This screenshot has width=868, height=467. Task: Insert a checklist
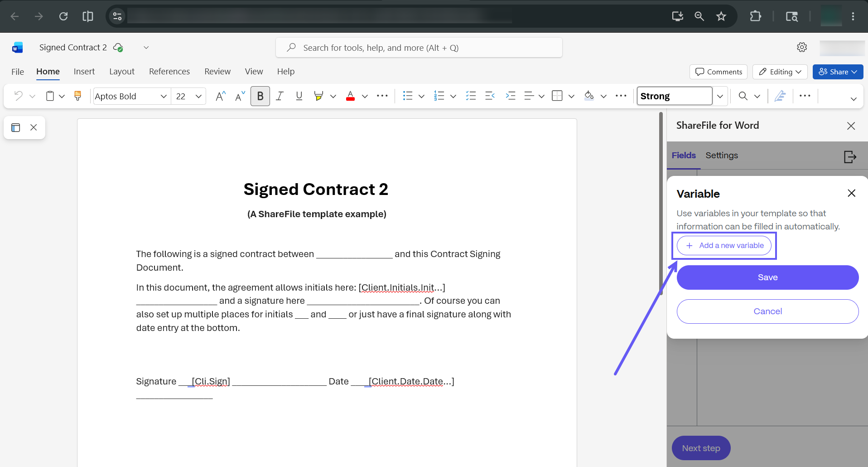click(x=471, y=96)
